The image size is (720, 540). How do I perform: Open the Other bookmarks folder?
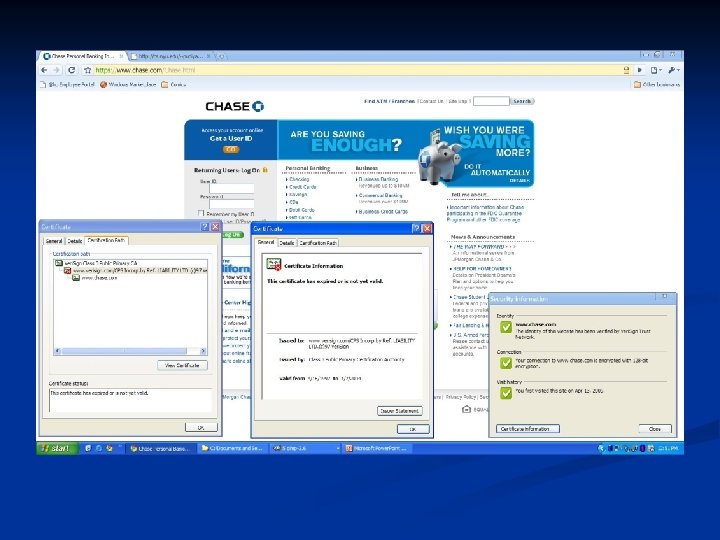(656, 84)
